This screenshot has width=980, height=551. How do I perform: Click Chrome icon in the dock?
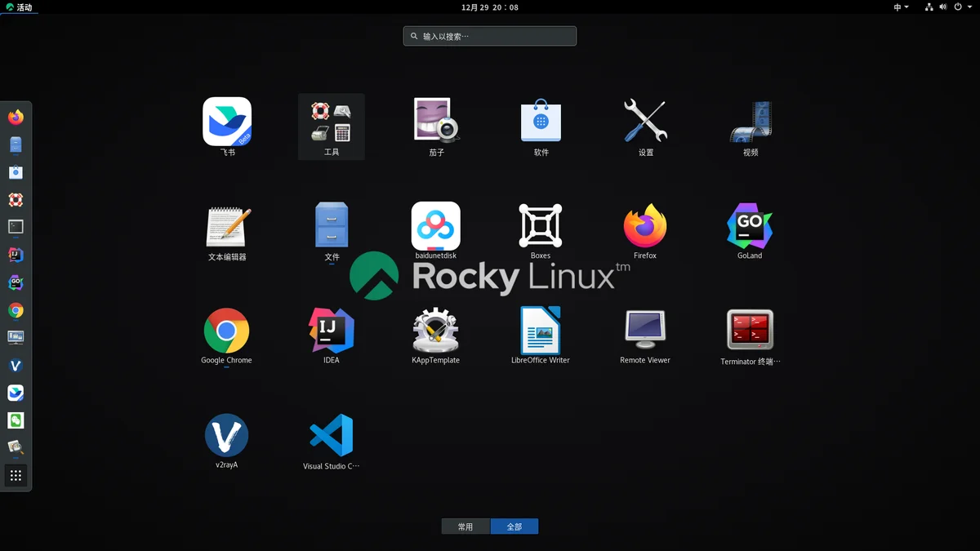pos(16,310)
